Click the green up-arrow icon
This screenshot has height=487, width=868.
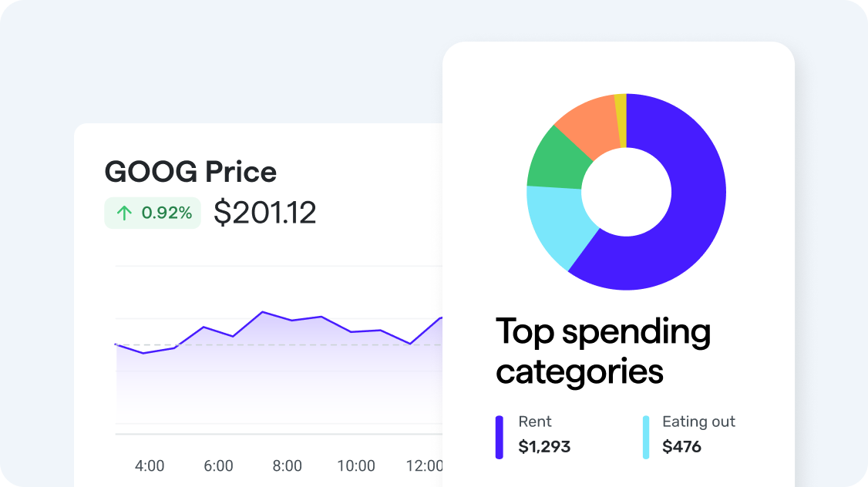click(x=123, y=213)
